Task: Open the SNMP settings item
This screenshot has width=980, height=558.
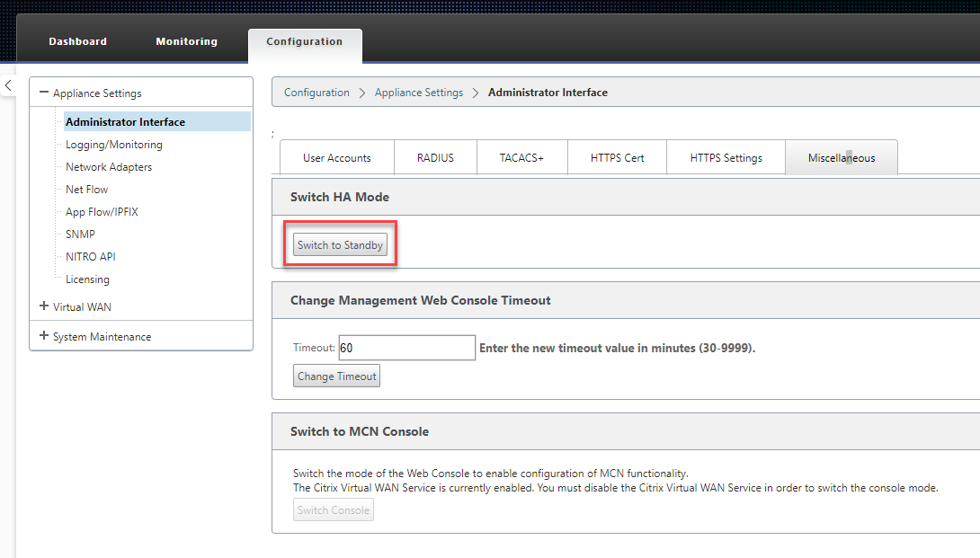Action: click(x=80, y=235)
